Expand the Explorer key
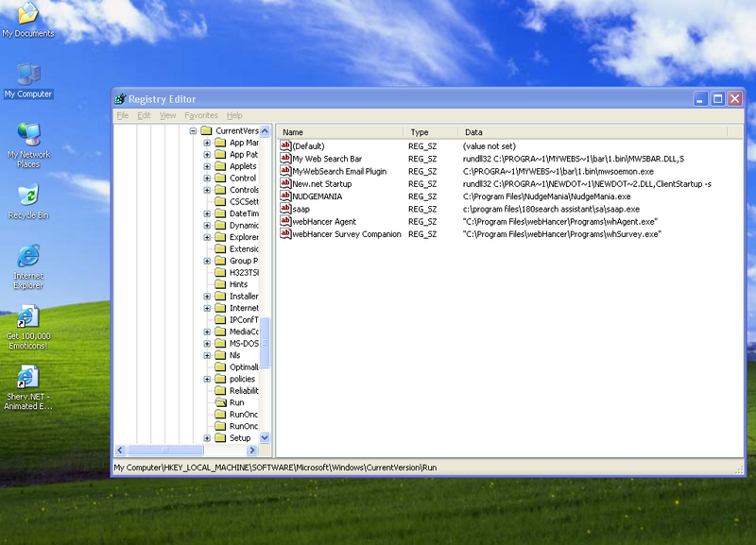 pyautogui.click(x=207, y=237)
